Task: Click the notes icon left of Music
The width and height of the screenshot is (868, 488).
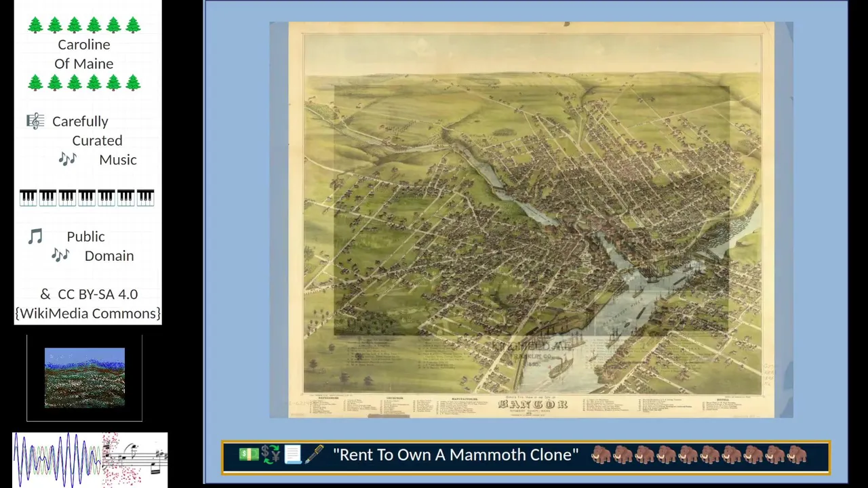Action: pos(67,159)
